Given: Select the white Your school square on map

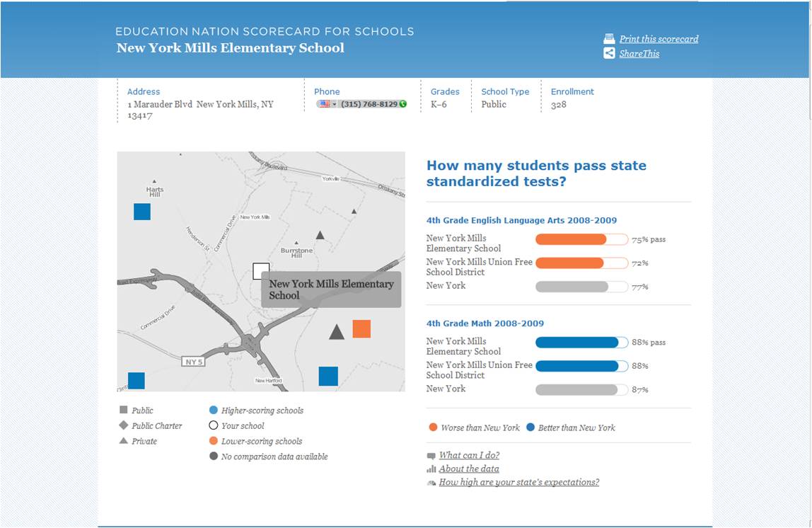Looking at the screenshot, I should (x=261, y=271).
